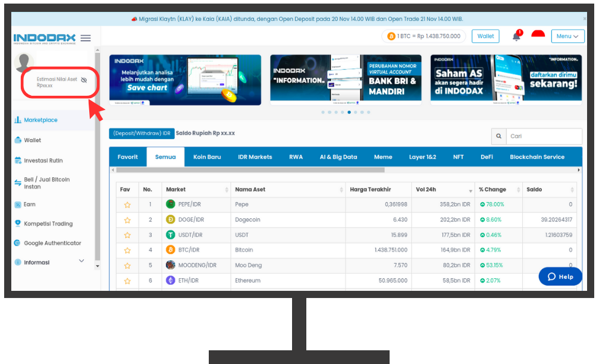The width and height of the screenshot is (596, 364).
Task: Switch to the Koin Baru tab
Action: coord(207,157)
